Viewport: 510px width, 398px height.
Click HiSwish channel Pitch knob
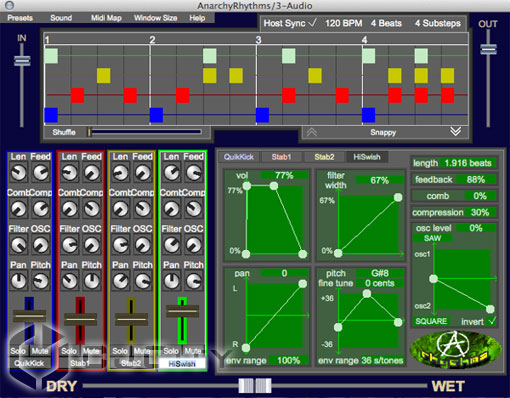pyautogui.click(x=194, y=281)
